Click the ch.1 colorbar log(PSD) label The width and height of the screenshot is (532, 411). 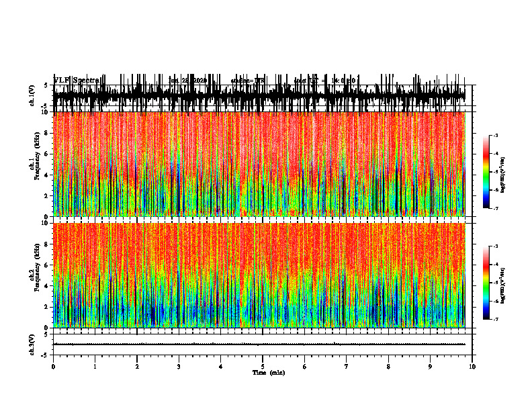pyautogui.click(x=503, y=175)
